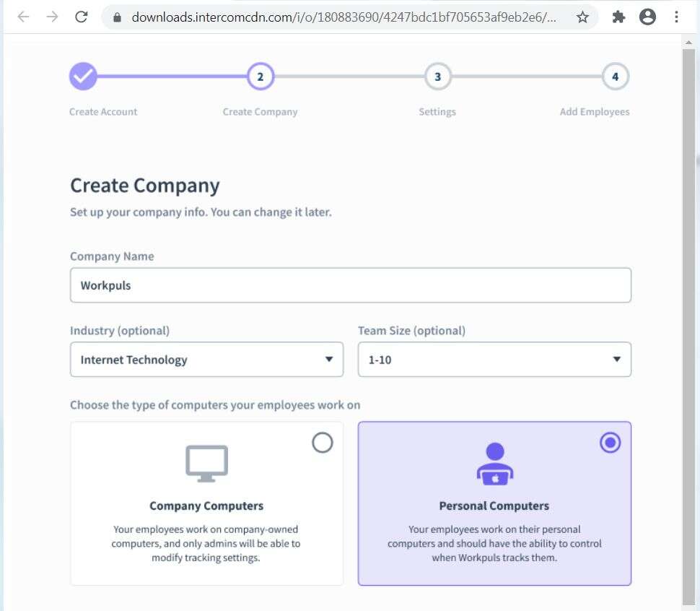Go to step 2 Create Company
This screenshot has height=611, width=700.
tap(260, 76)
